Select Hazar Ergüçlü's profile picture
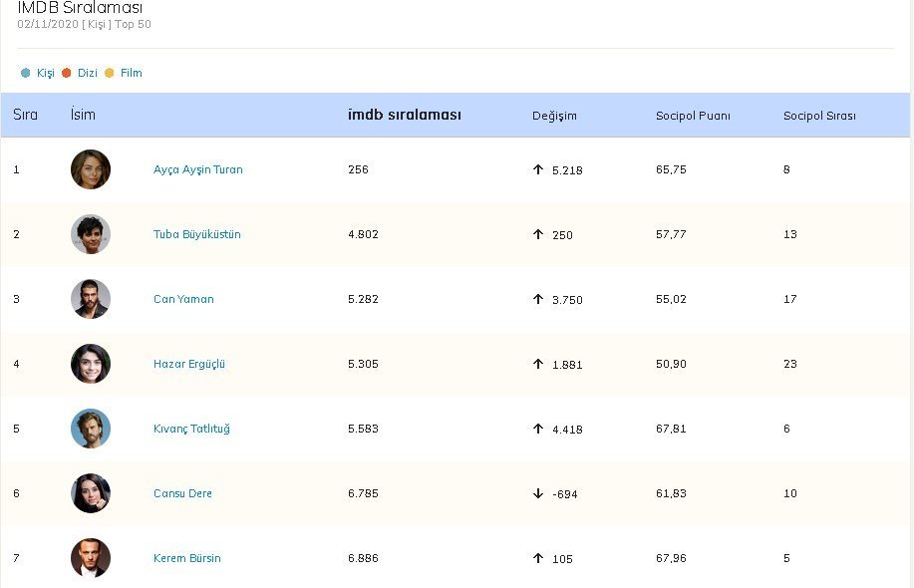Image resolution: width=914 pixels, height=588 pixels. click(x=91, y=364)
